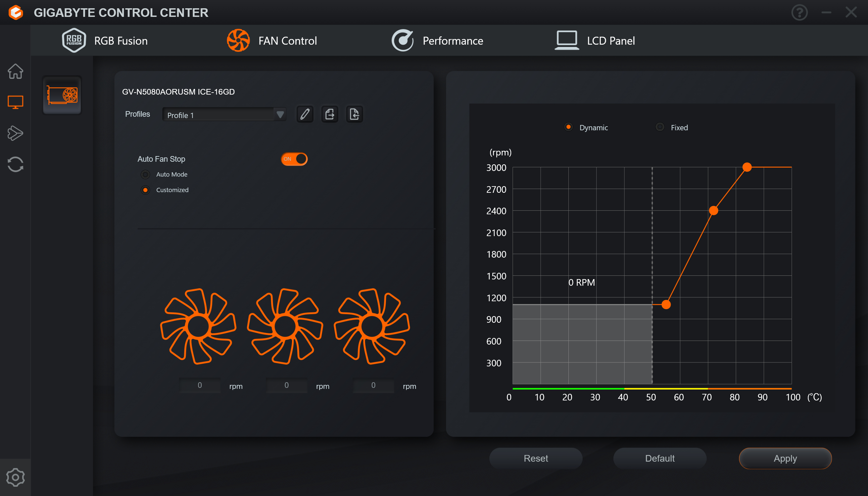Open the update refresh sidebar icon
Screen dimensions: 868x496
pyautogui.click(x=15, y=165)
